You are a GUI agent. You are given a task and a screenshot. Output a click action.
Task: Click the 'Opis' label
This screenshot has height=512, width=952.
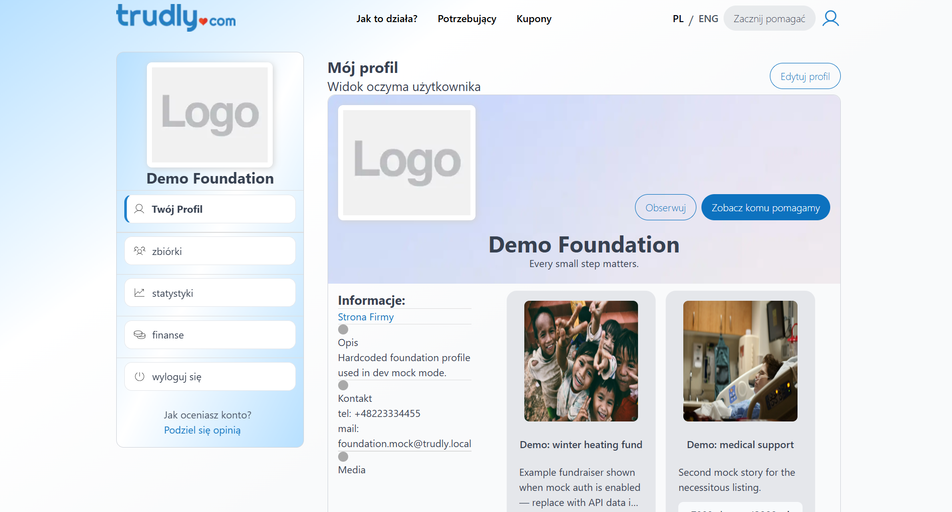(x=348, y=343)
